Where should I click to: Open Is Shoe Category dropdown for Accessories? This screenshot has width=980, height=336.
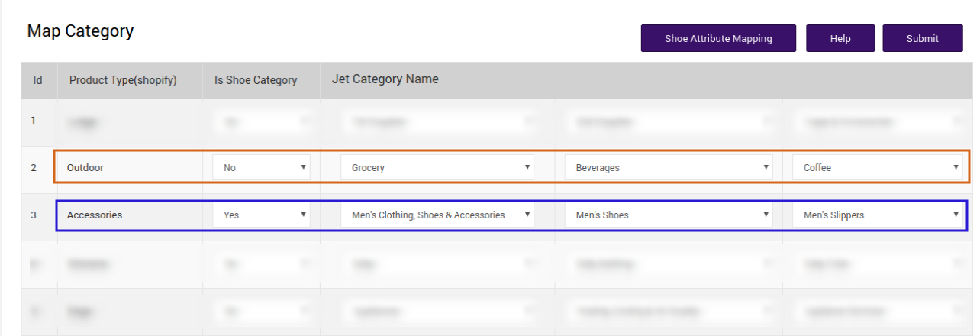tap(261, 215)
